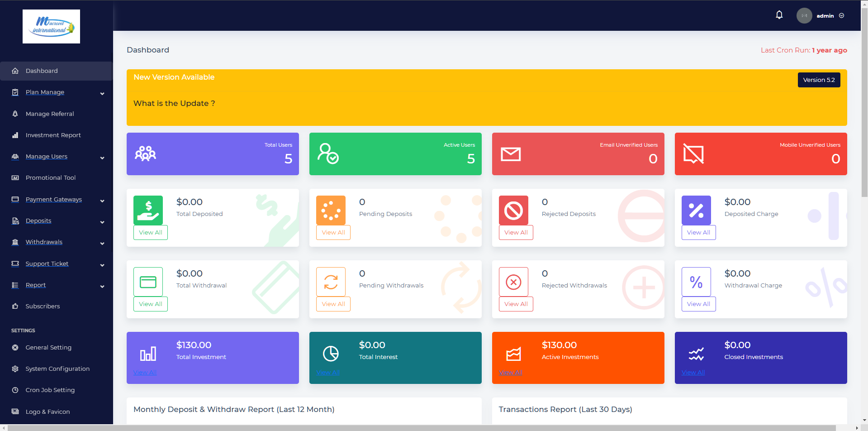View all Deposited Charge records
The width and height of the screenshot is (868, 431).
point(699,232)
